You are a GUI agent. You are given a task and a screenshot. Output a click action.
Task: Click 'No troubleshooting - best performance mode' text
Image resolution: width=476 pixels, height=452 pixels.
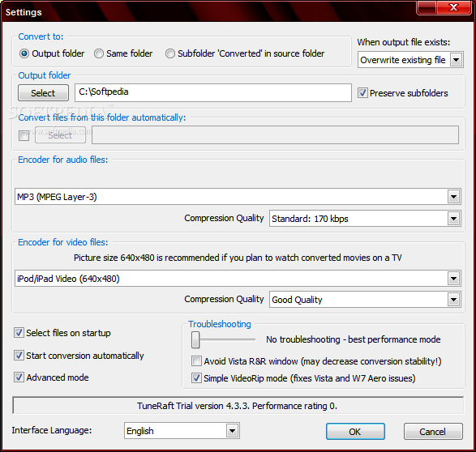tap(354, 339)
